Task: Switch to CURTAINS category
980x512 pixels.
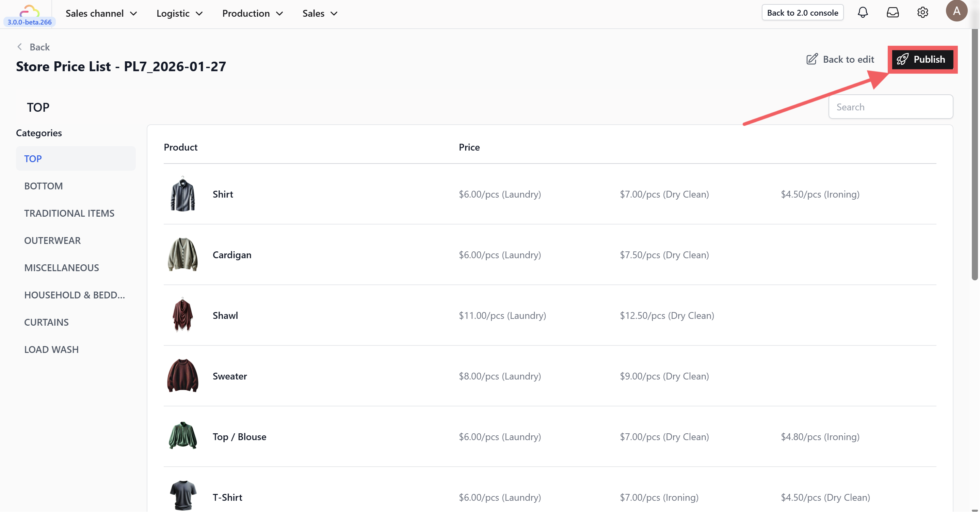Action: point(46,322)
